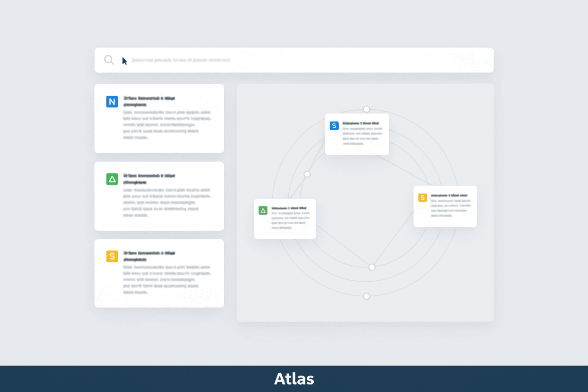Click the blue S icon on the top graph card
Viewport: 588px width, 392px height.
click(x=334, y=125)
